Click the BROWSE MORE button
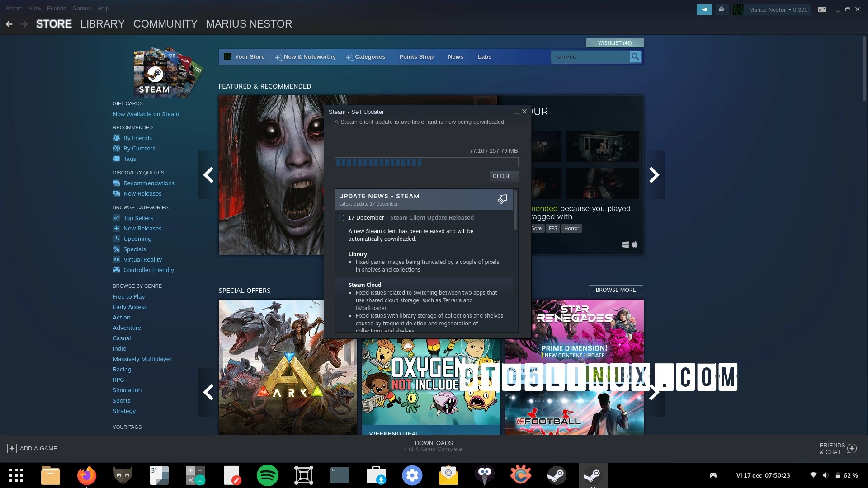 pos(615,290)
